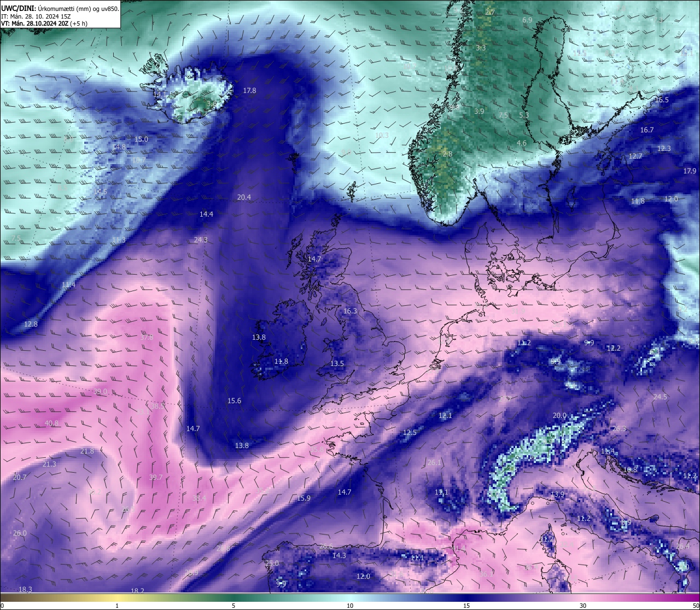Screen dimensions: 700x610
Task: Click the 16.3 value over northern England
Action: [x=350, y=311]
